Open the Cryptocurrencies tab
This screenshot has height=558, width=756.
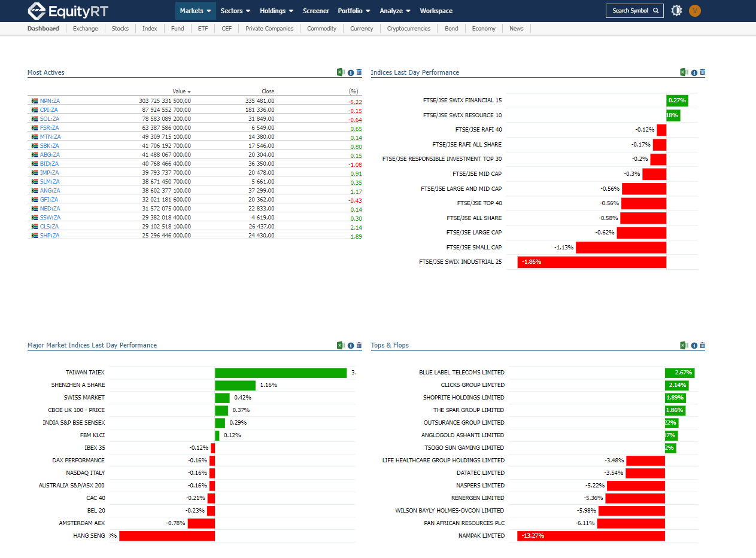(x=409, y=29)
